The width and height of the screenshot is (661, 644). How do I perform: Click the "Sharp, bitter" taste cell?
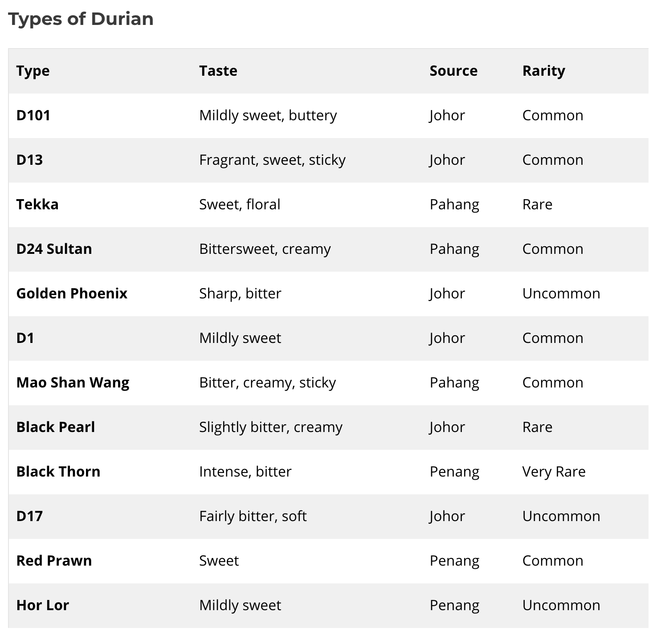(x=240, y=293)
